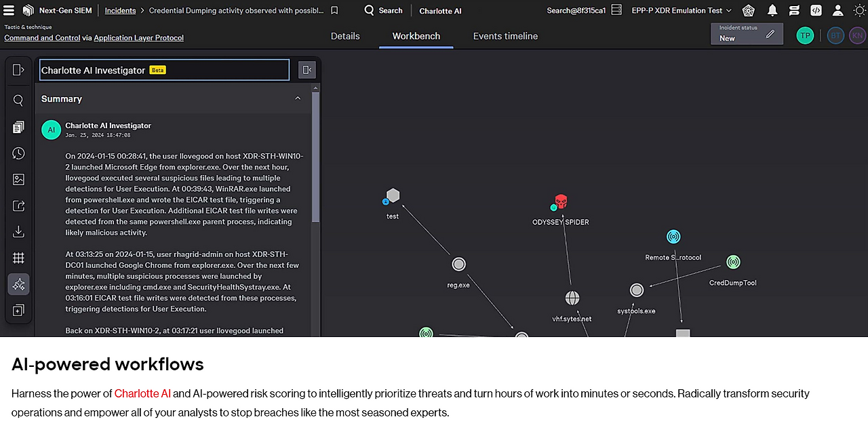The image size is (868, 432).
Task: Open the history clock tool in sidebar
Action: click(x=18, y=153)
